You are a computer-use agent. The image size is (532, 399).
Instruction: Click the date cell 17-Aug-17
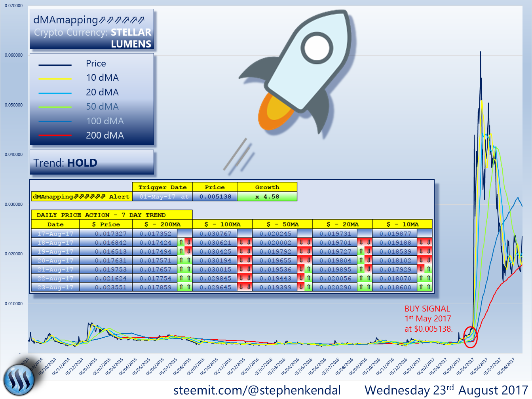(55, 234)
